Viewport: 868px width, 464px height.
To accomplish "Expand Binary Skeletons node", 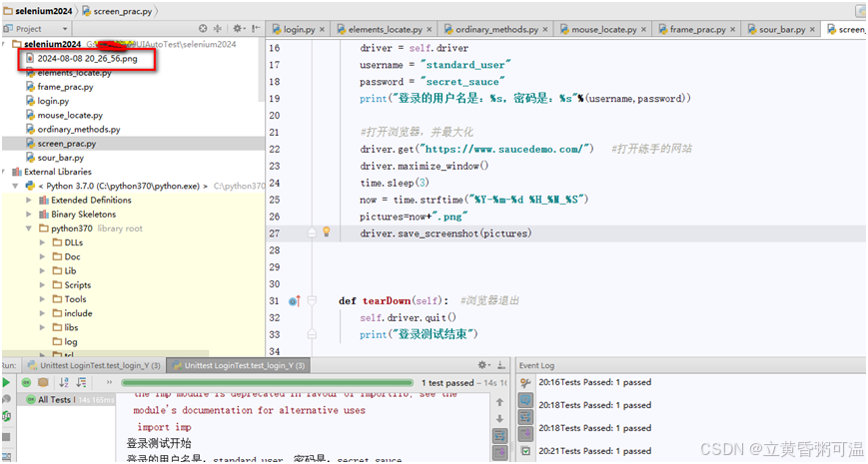I will 29,215.
